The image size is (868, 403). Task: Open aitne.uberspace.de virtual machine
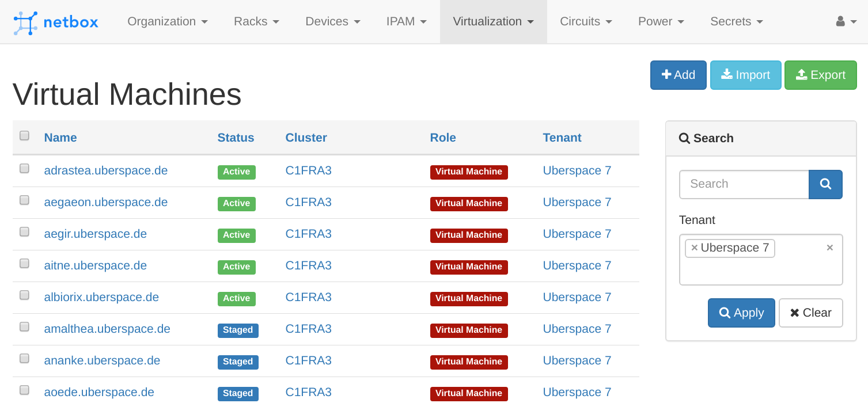tap(96, 265)
